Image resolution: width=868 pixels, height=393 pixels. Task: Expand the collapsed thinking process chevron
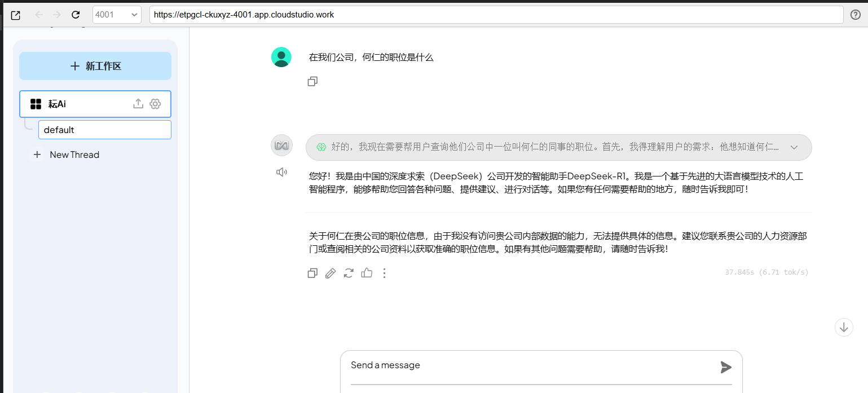point(794,147)
